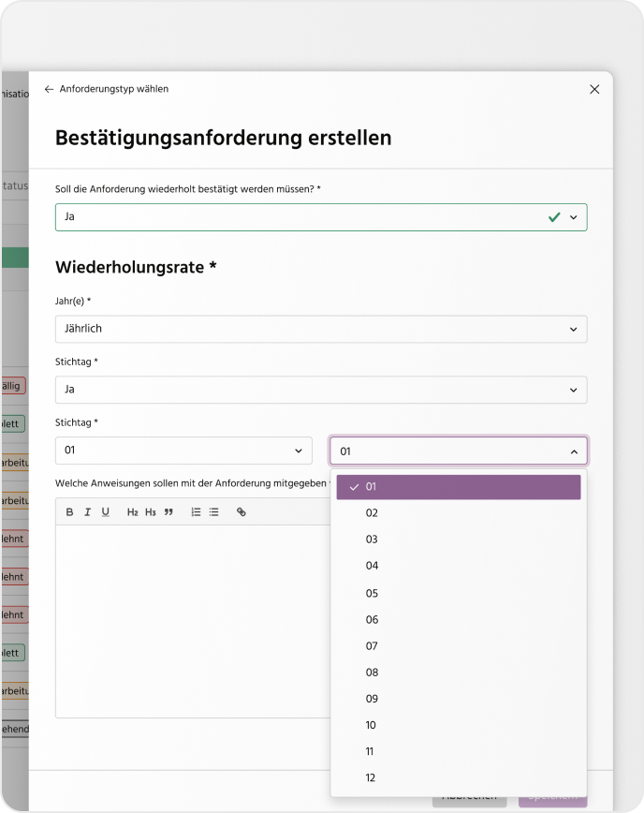Screen dimensions: 644x813
Task: Close the Bestätigungsanforderung dialog
Action: 594,89
